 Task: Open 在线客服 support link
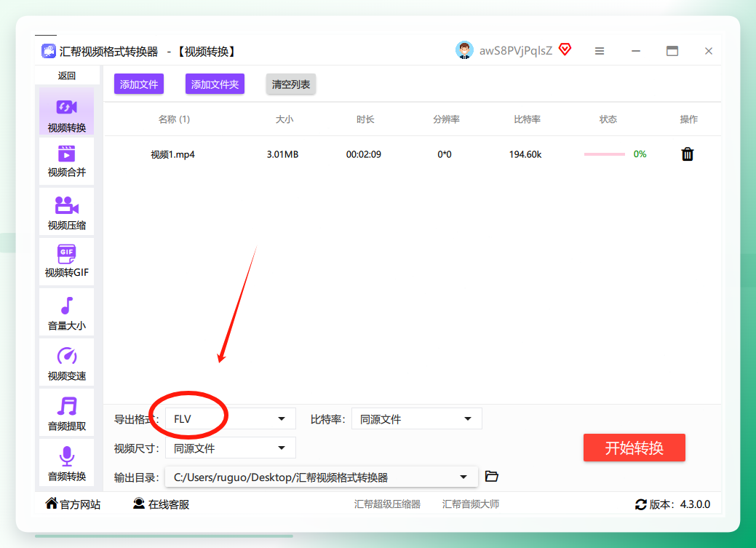(161, 504)
